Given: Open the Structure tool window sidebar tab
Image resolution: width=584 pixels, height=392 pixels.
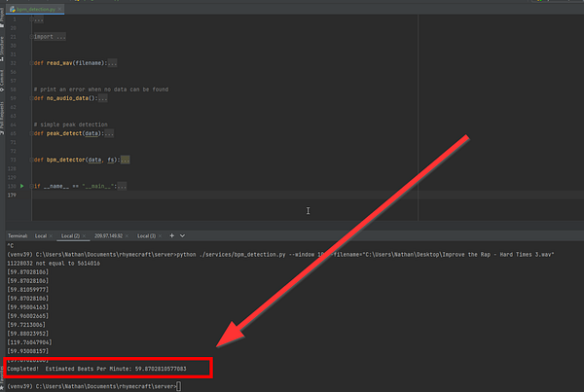Looking at the screenshot, I should click(x=2, y=49).
